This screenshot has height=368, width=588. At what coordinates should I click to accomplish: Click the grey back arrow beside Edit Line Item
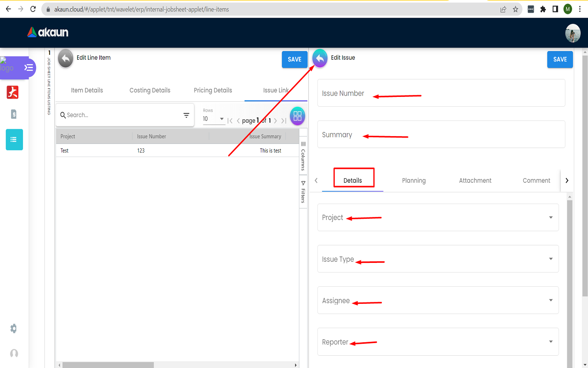pos(65,58)
